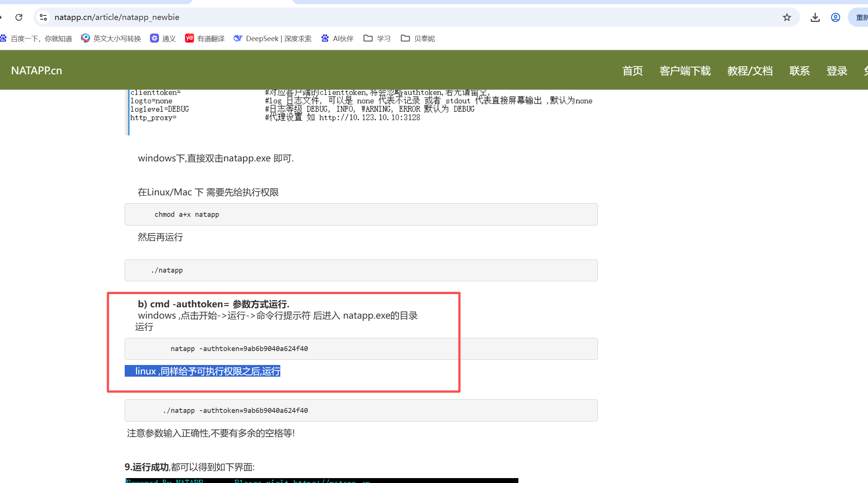868x483 pixels.
Task: Click the browser reload button
Action: [x=19, y=17]
